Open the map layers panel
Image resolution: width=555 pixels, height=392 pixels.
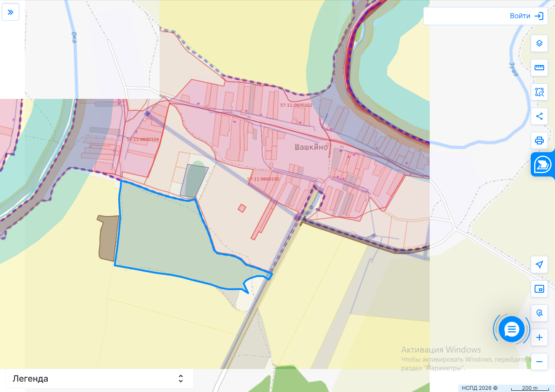(x=539, y=43)
